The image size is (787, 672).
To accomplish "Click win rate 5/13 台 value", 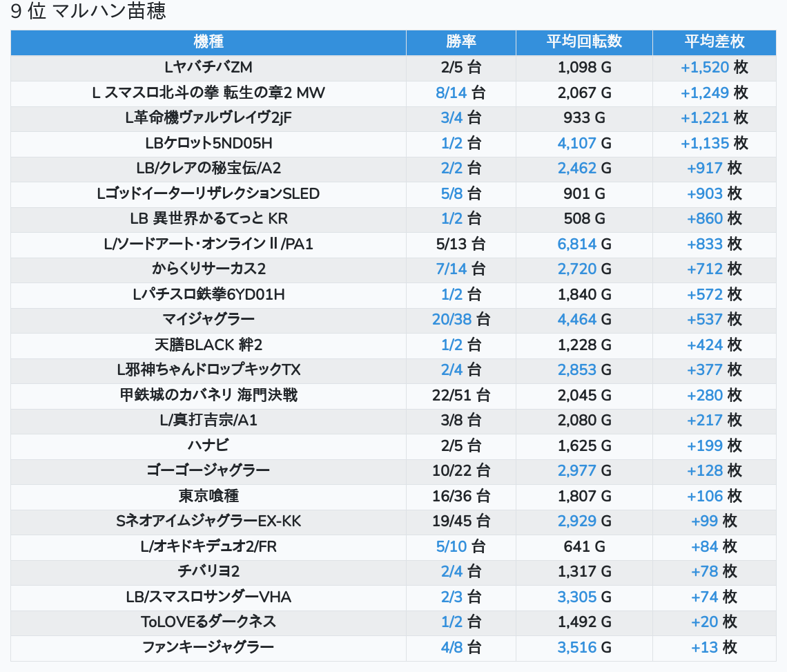I will (x=460, y=244).
